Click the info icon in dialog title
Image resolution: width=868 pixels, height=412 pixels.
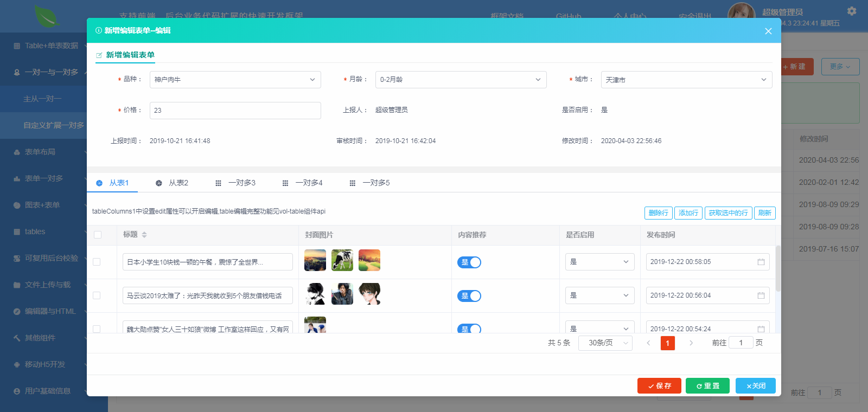(x=99, y=30)
